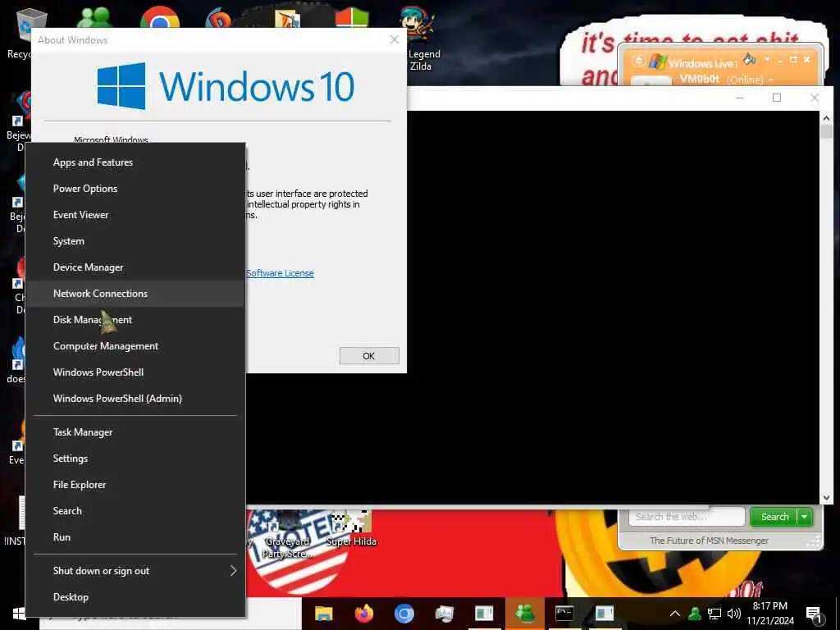Select the Chrome desktop icon

[160, 17]
